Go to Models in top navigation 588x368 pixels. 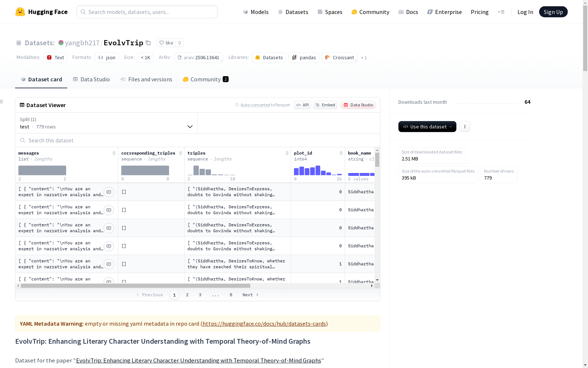coord(256,12)
